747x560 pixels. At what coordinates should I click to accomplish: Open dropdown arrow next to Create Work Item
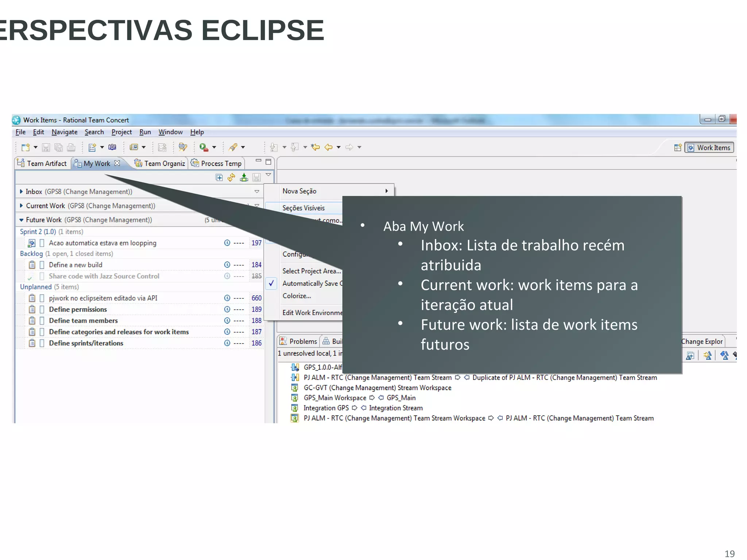[x=102, y=147]
